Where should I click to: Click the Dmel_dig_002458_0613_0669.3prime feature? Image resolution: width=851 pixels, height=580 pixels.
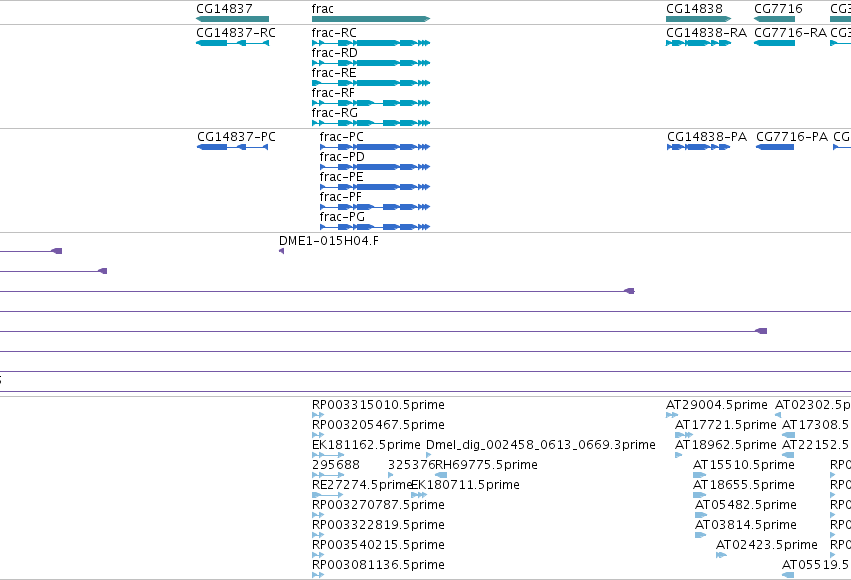point(429,455)
